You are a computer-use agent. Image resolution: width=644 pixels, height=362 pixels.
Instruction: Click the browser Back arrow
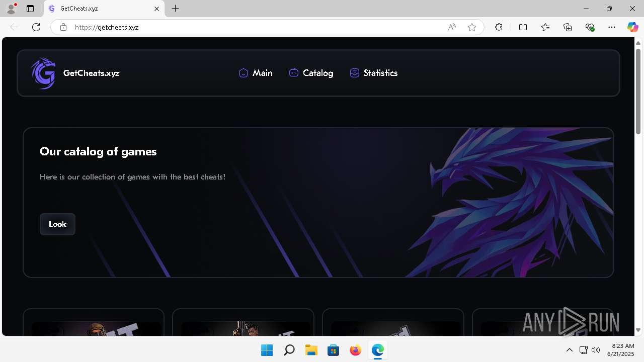[x=14, y=27]
